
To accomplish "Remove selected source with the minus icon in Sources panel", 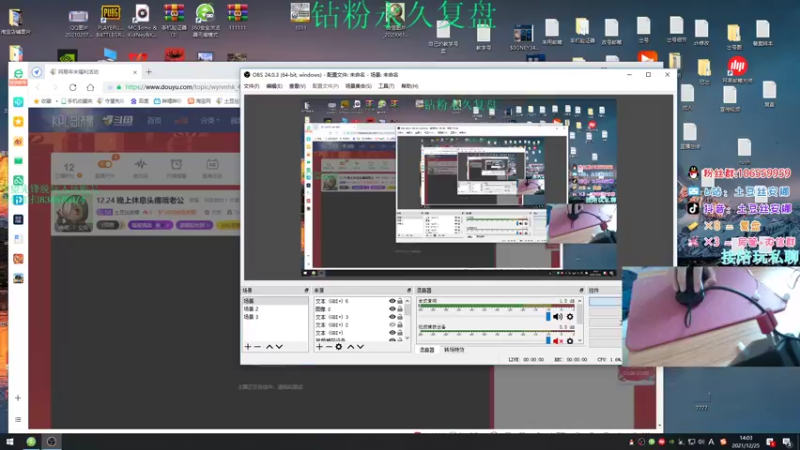I will (329, 346).
